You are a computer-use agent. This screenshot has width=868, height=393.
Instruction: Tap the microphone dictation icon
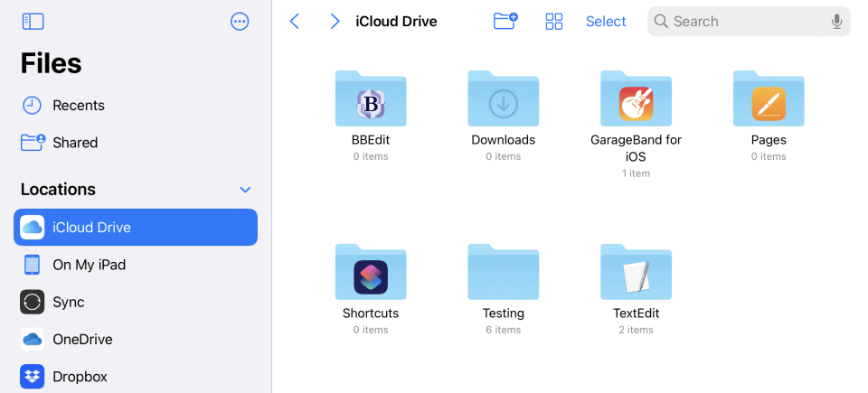(x=837, y=22)
